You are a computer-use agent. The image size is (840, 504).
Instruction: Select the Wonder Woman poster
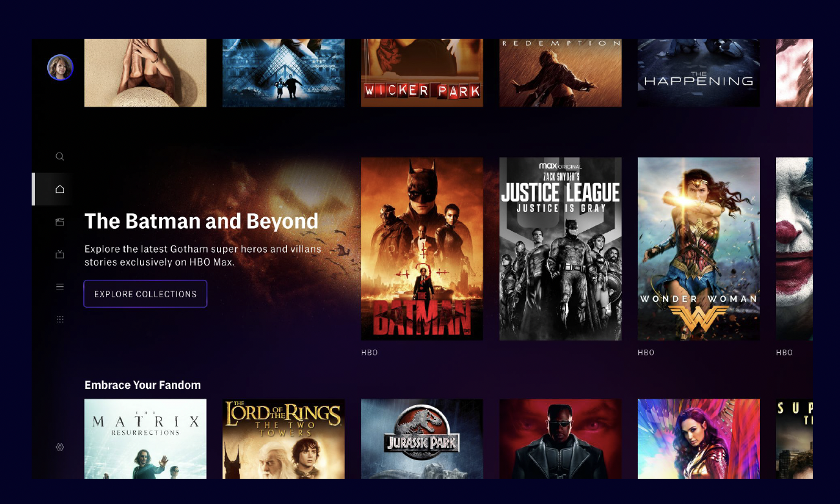tap(698, 248)
